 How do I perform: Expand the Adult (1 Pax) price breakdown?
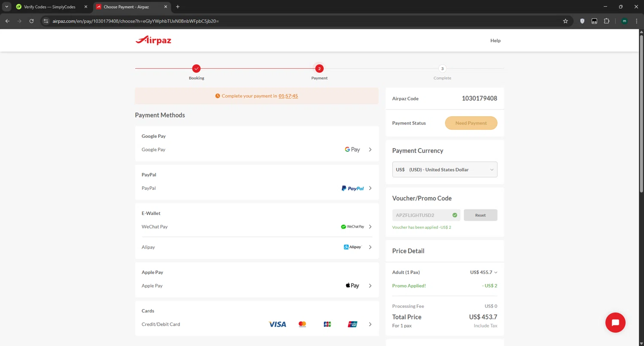pos(495,272)
